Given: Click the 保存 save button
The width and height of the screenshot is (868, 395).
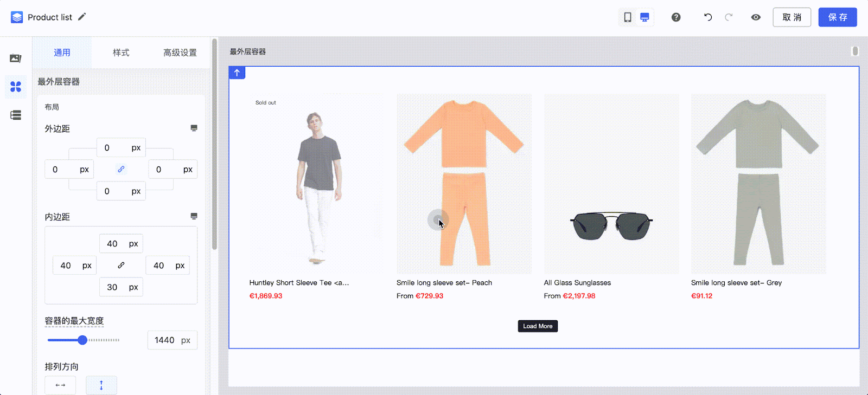Looking at the screenshot, I should pyautogui.click(x=838, y=17).
